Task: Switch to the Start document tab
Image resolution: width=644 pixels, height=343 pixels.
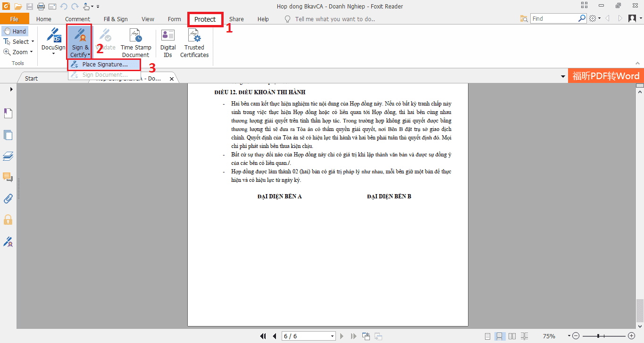Action: [x=32, y=78]
